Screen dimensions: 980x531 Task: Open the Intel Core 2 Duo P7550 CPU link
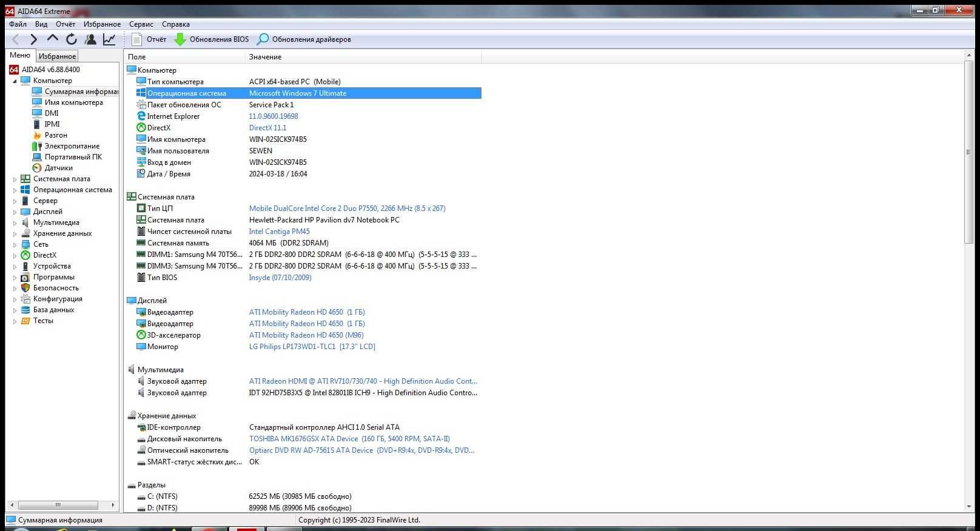(347, 209)
